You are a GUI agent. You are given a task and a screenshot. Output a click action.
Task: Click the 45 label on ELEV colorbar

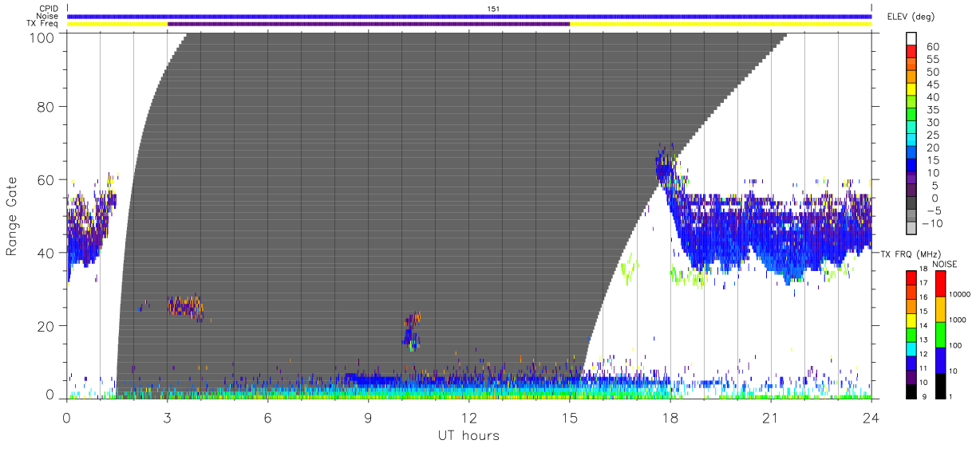(931, 85)
